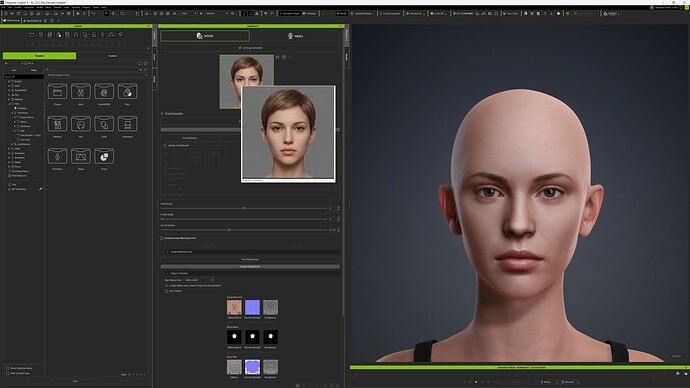The image size is (690, 388).
Task: Open the Stage category folder icon
Action: click(x=81, y=156)
